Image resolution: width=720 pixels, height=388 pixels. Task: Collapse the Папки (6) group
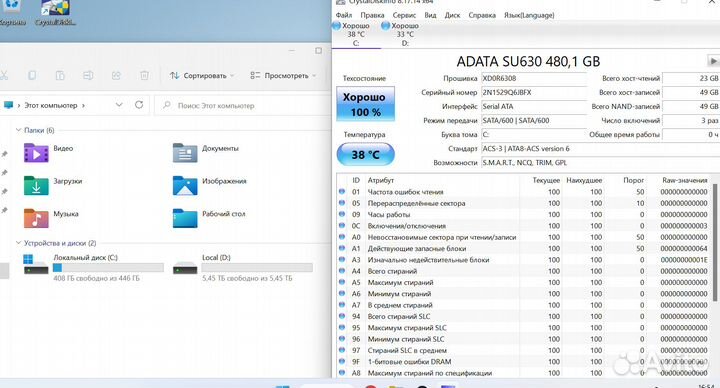(18, 130)
